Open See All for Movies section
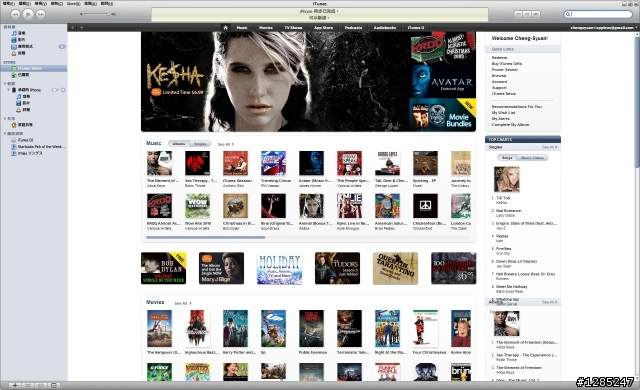This screenshot has height=390, width=640. [182, 304]
